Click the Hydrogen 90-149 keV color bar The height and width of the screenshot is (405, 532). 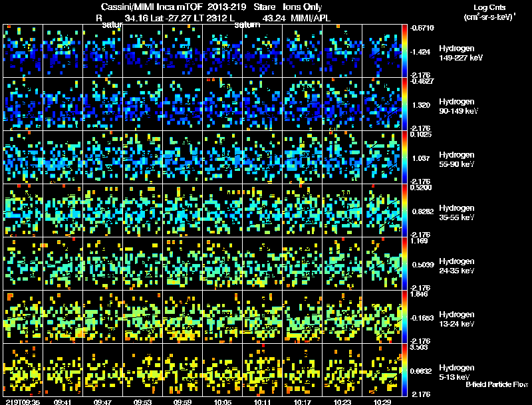404,104
